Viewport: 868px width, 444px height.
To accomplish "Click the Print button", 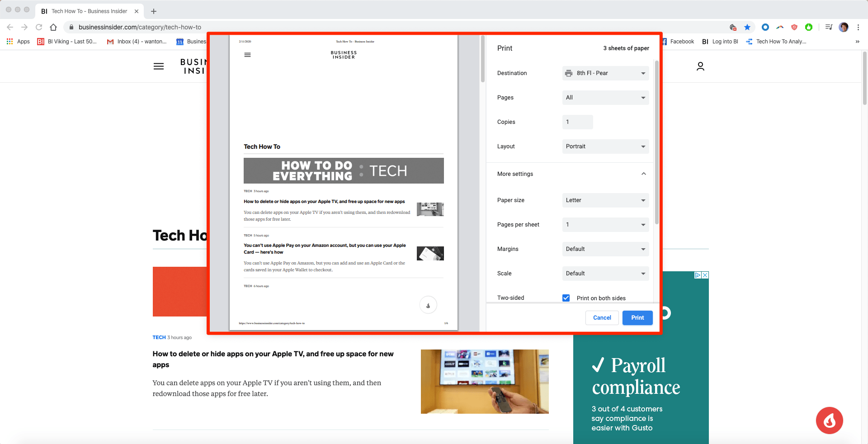I will coord(637,318).
